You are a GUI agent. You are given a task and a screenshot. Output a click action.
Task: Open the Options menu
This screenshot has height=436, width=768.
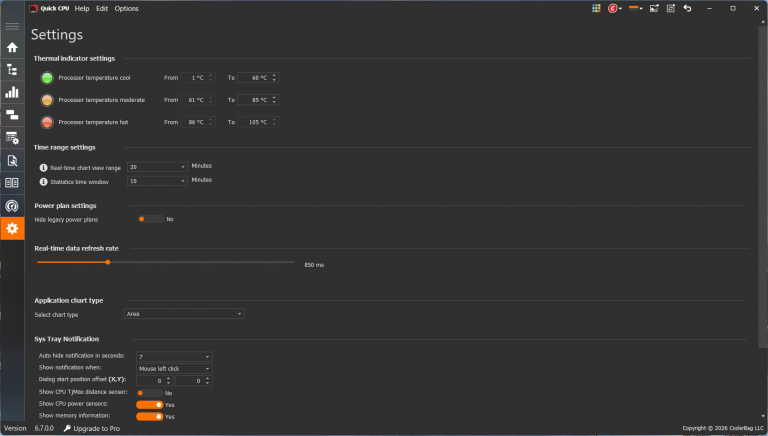point(126,8)
